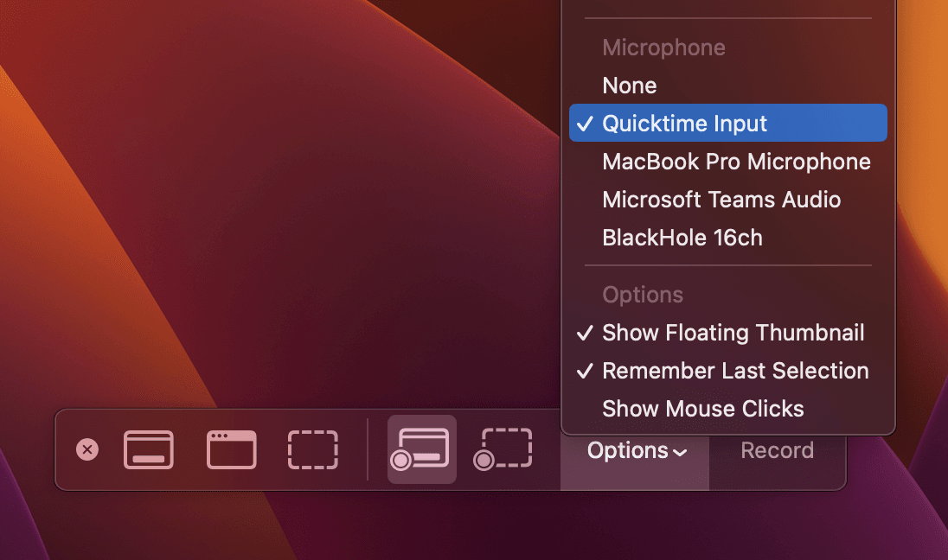Select the Capture Entire Screen tool
Viewport: 948px width, 560px height.
click(148, 449)
